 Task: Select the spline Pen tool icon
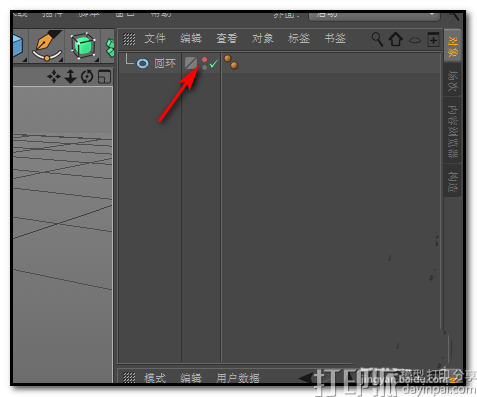tap(47, 46)
